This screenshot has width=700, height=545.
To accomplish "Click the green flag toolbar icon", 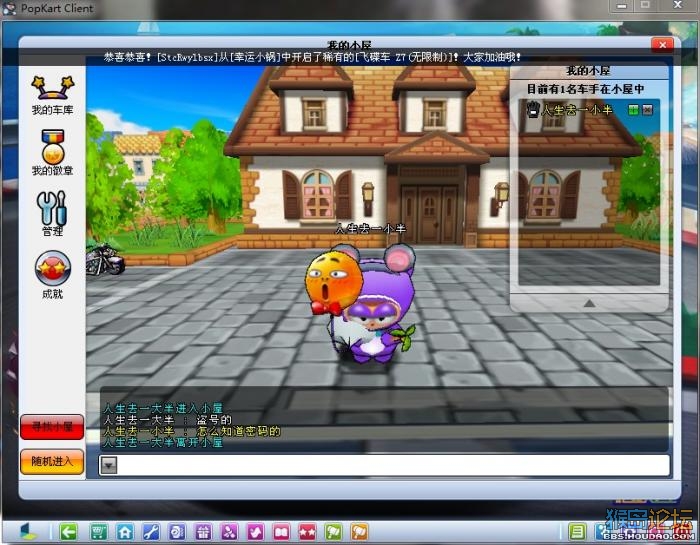I will pyautogui.click(x=333, y=532).
